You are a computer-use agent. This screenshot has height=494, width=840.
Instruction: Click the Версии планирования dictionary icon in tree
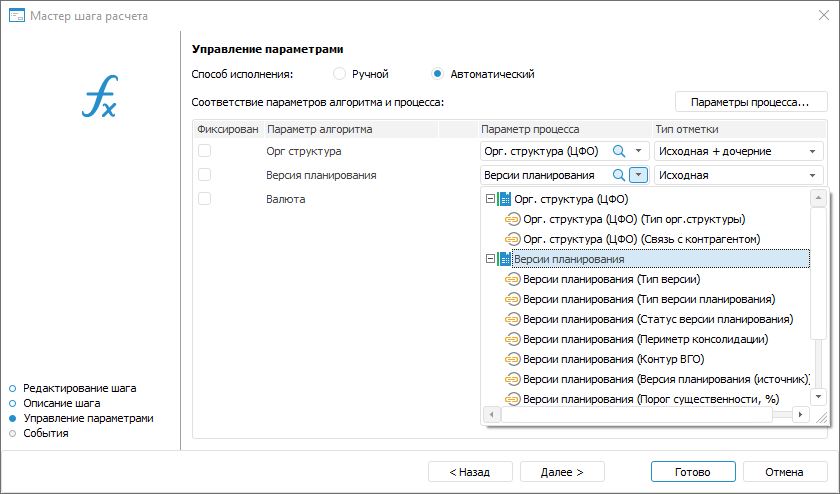coord(504,259)
